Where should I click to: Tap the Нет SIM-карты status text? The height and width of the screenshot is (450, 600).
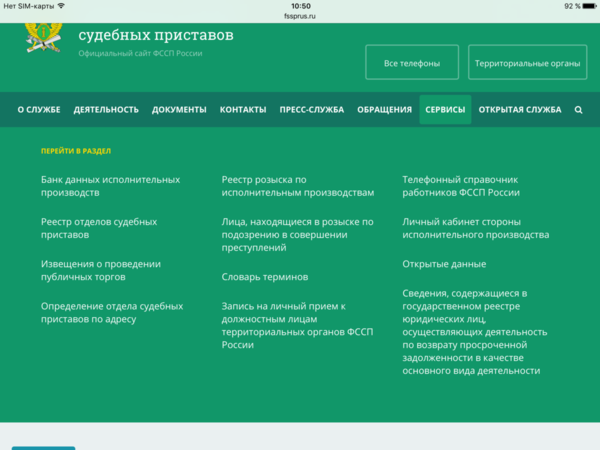(29, 6)
